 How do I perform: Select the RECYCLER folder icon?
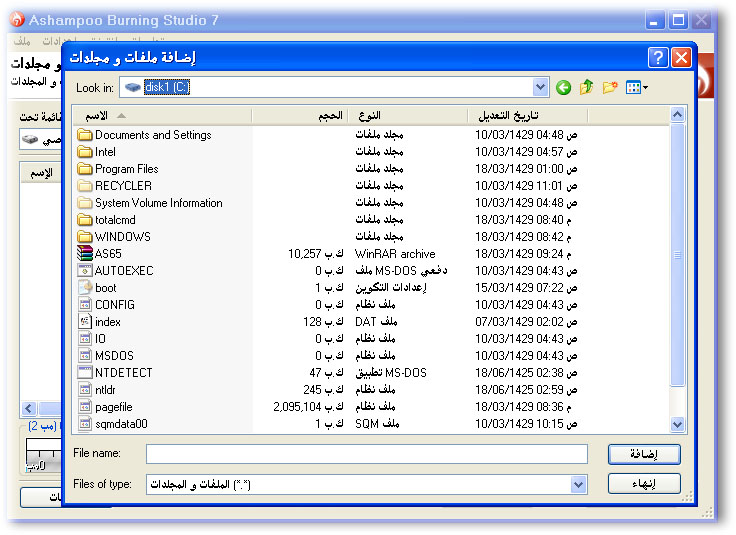[x=84, y=186]
